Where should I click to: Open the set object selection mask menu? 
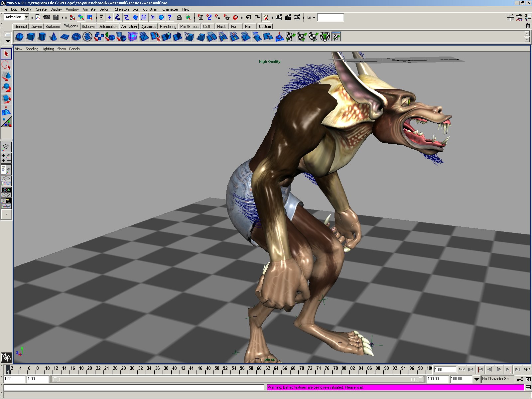click(101, 17)
